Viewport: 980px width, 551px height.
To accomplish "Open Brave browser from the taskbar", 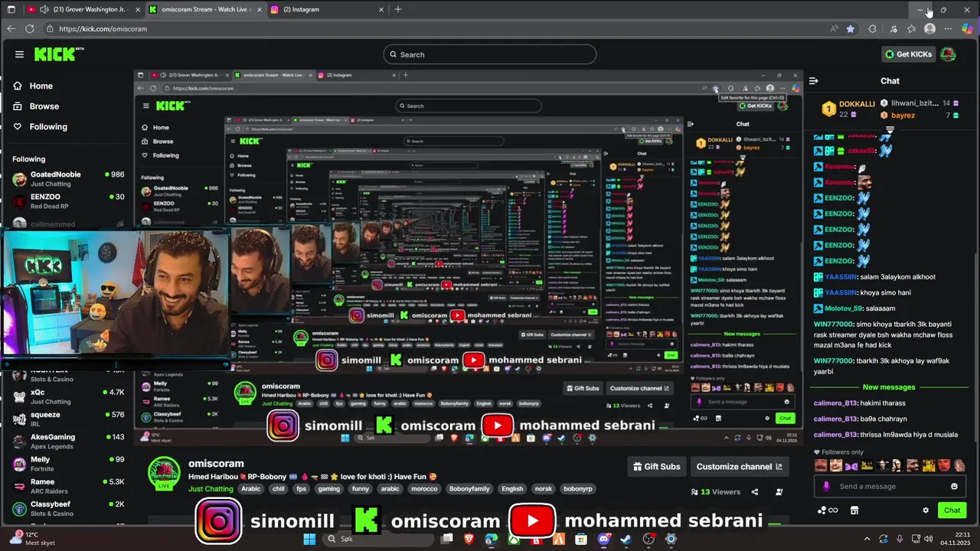I will (469, 539).
